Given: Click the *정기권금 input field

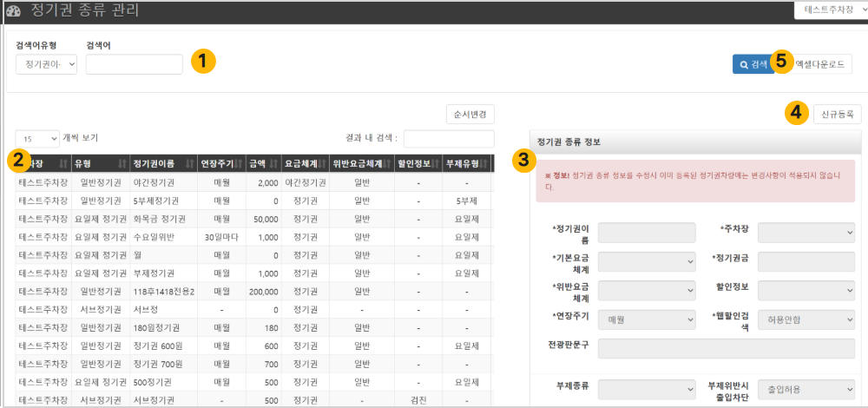Looking at the screenshot, I should pyautogui.click(x=806, y=261).
